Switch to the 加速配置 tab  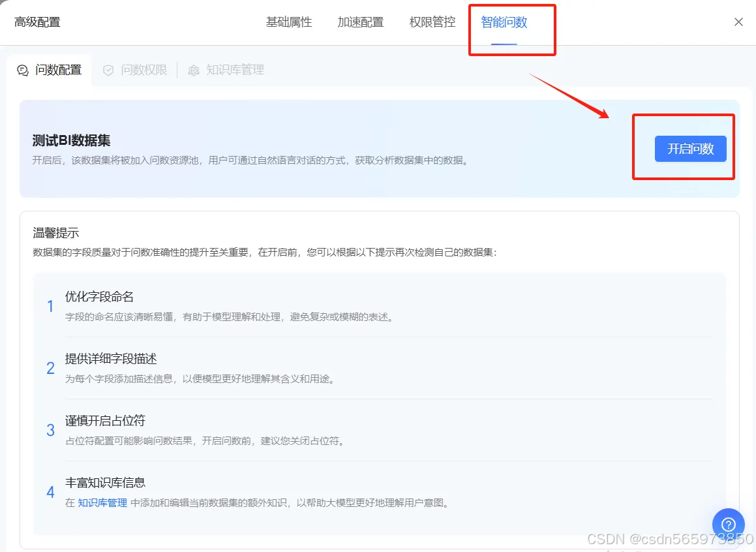click(360, 22)
